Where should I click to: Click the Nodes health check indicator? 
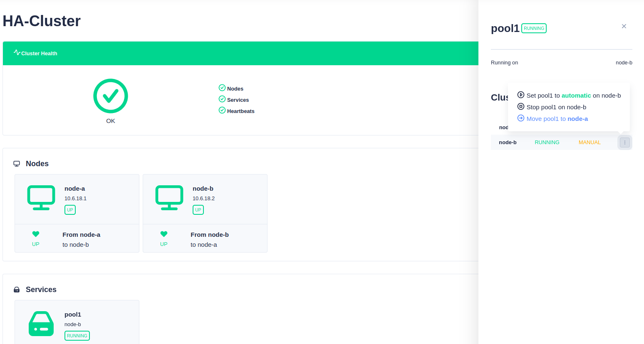tap(222, 88)
